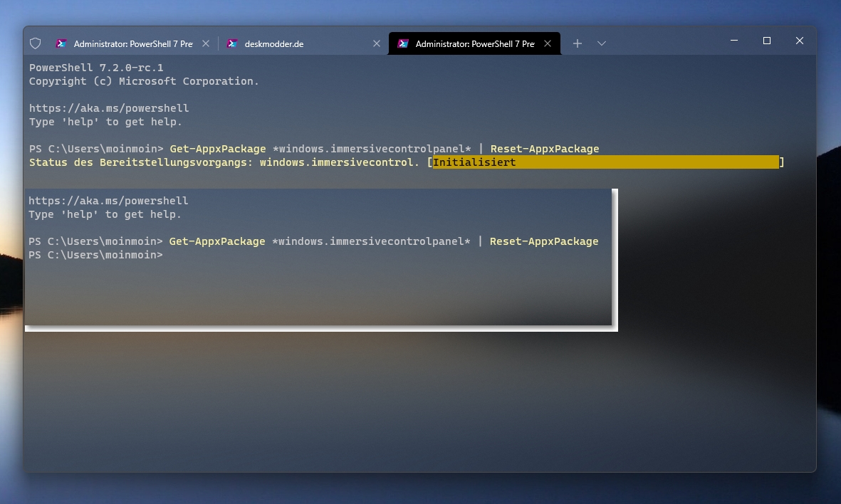Select the active Administrator: PowerShell 7 tab
This screenshot has width=841, height=504.
point(474,43)
